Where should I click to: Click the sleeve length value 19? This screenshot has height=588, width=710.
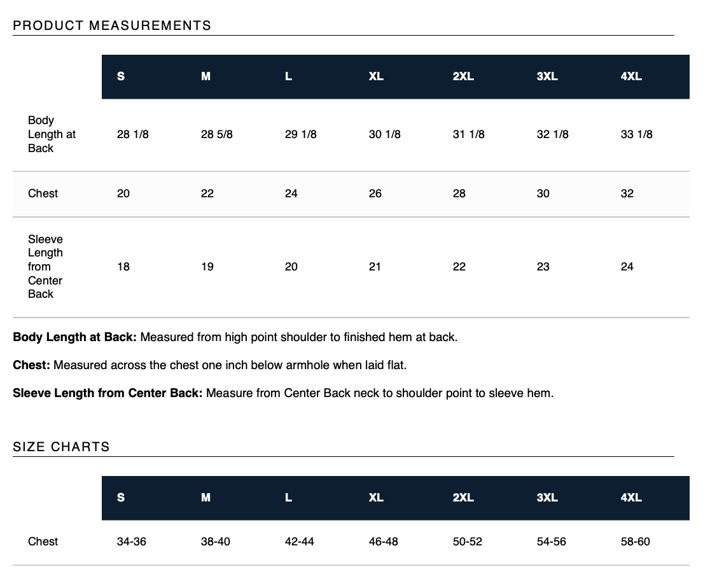click(x=207, y=267)
